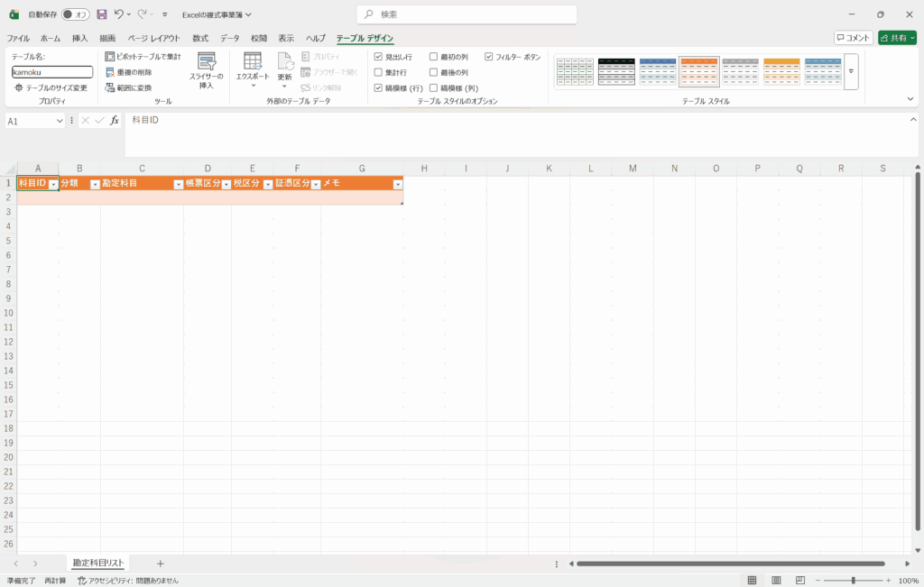The width and height of the screenshot is (924, 587).
Task: Click the comment button (コメント)
Action: point(853,38)
